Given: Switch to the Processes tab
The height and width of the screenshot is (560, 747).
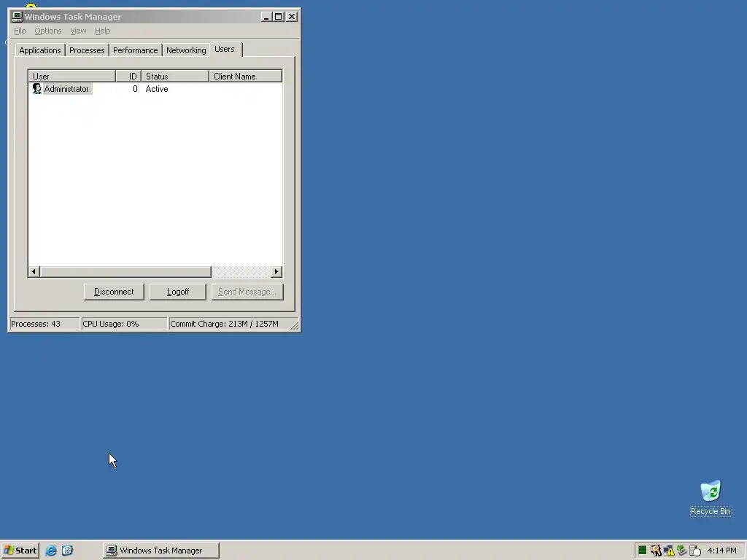Looking at the screenshot, I should click(87, 50).
